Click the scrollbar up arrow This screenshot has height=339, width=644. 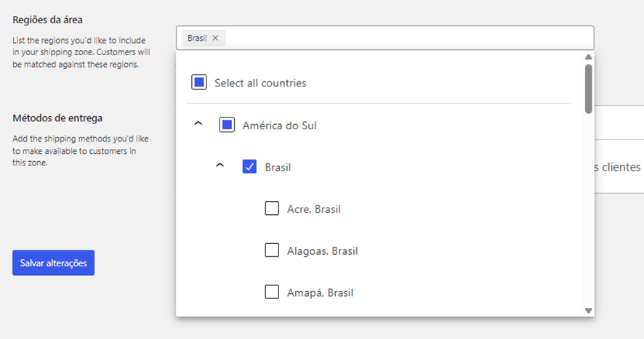coord(589,57)
